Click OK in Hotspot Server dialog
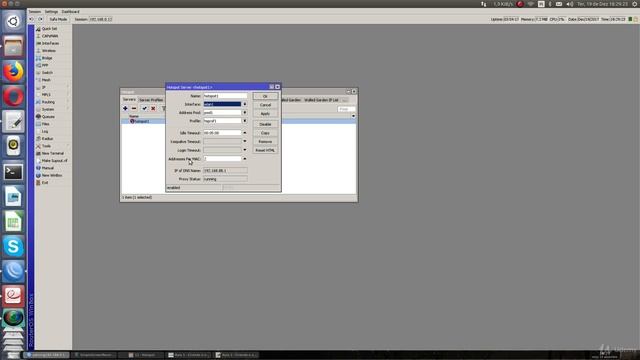 pyautogui.click(x=265, y=96)
